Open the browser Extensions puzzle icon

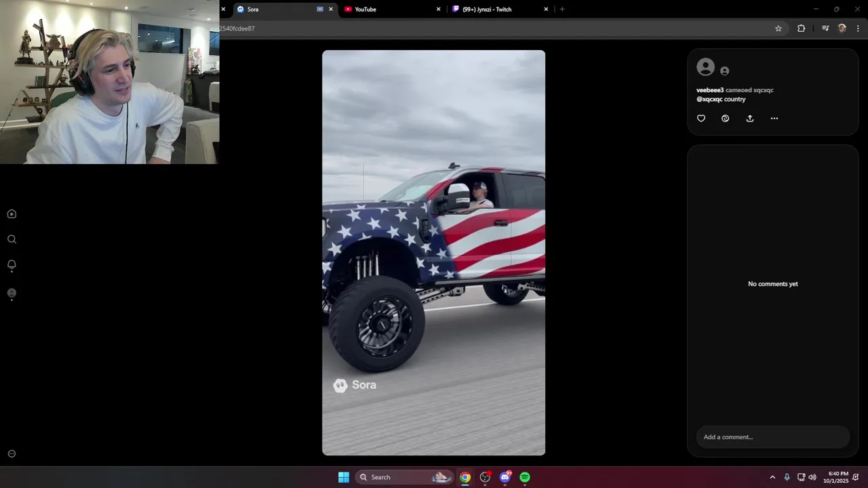pyautogui.click(x=801, y=28)
